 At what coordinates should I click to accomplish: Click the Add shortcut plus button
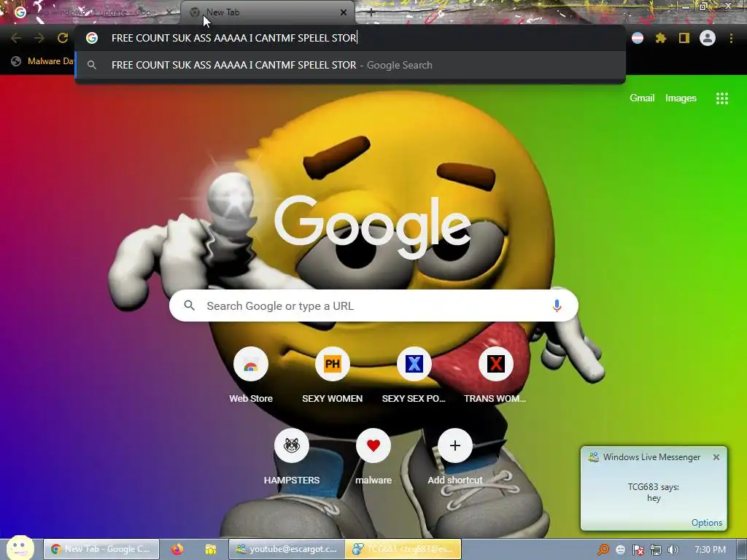point(455,446)
